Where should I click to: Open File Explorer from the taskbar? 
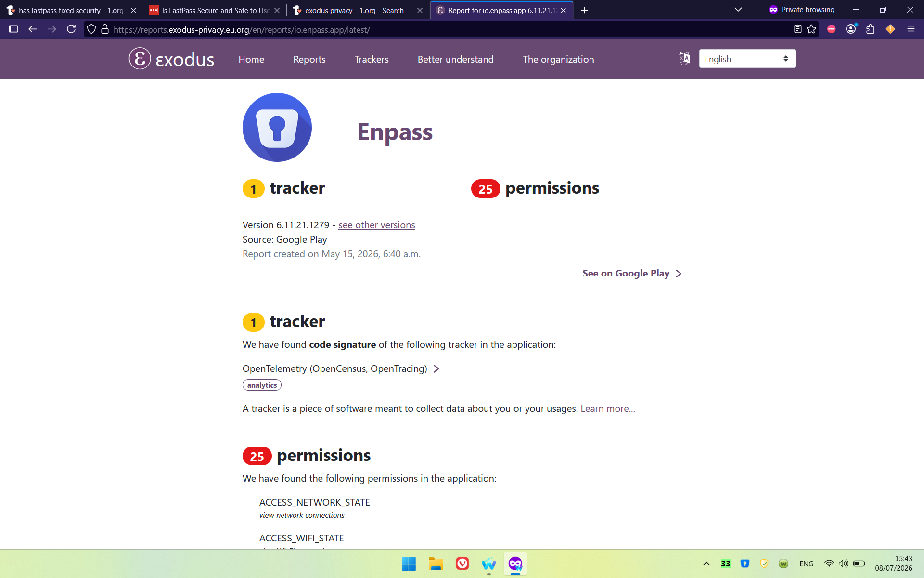coord(436,564)
